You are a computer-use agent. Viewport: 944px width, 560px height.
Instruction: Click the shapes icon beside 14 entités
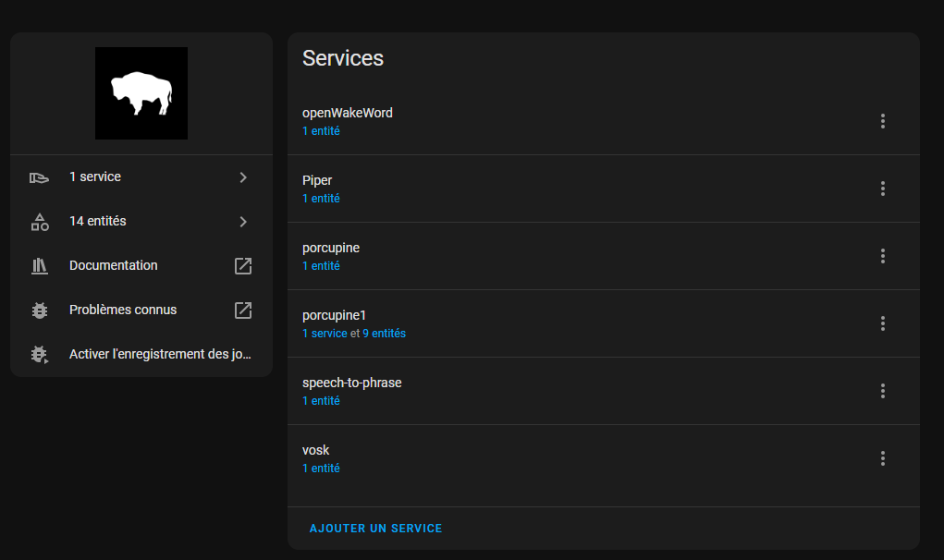point(40,222)
